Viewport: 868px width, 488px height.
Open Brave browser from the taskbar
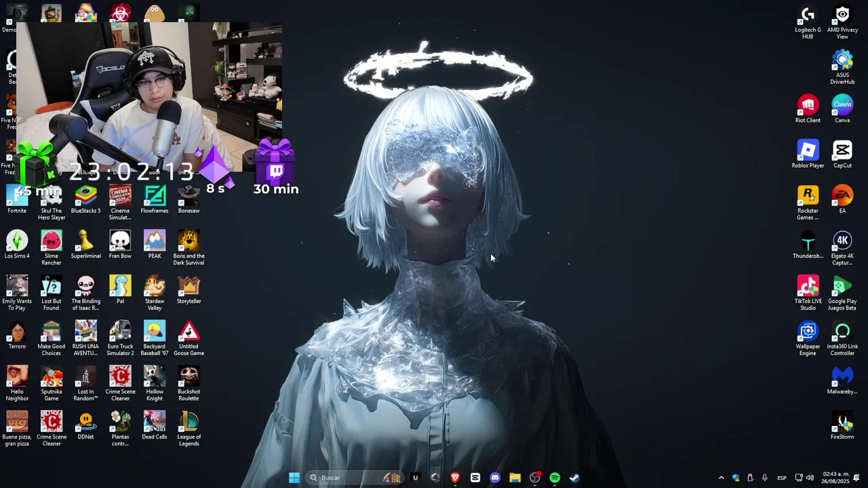click(455, 478)
